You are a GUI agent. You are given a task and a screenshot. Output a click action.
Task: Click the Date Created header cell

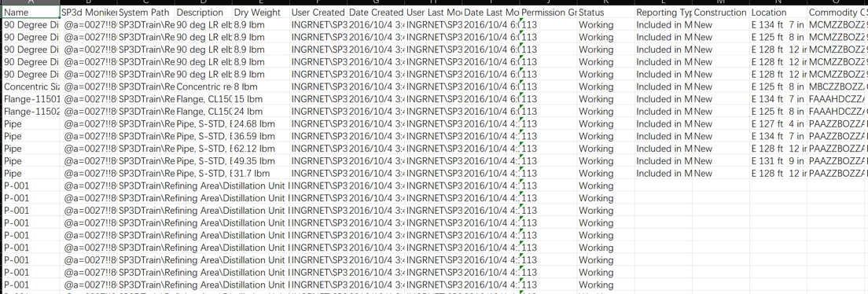(x=377, y=12)
